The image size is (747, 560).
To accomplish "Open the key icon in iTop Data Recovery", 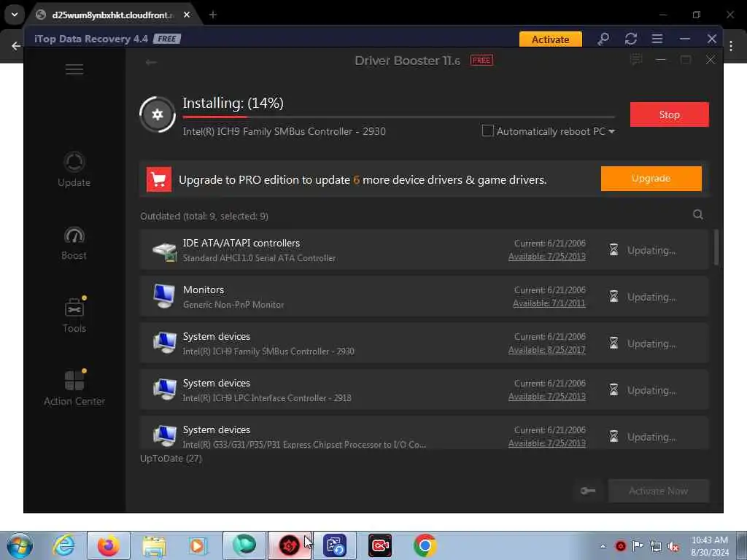I will tap(603, 39).
